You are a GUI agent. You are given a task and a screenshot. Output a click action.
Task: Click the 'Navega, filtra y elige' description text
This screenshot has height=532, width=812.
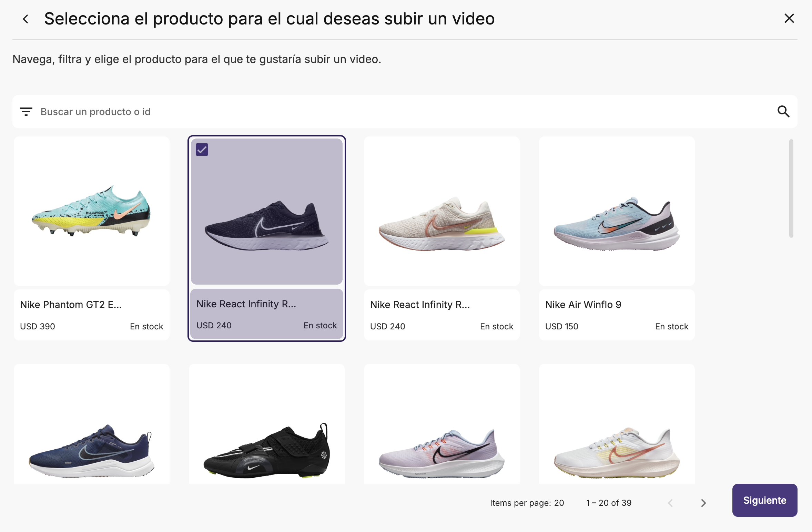point(197,59)
